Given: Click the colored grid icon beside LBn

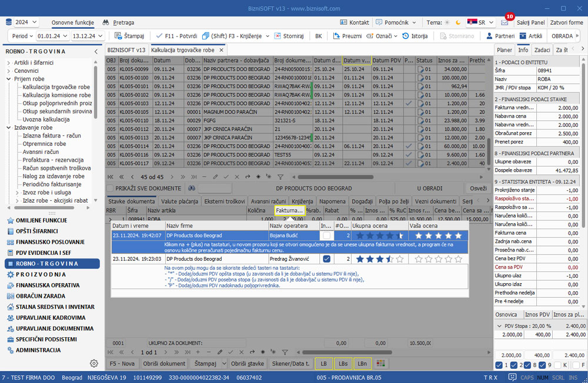Looking at the screenshot, I should (381, 364).
